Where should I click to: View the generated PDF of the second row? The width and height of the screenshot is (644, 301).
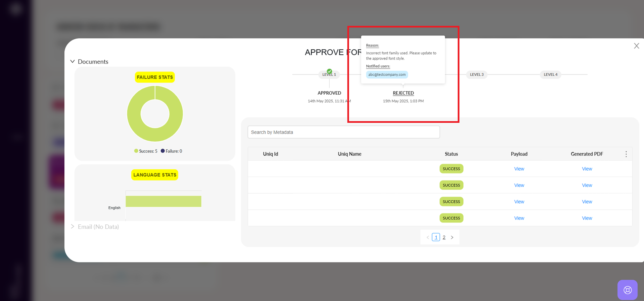(587, 185)
